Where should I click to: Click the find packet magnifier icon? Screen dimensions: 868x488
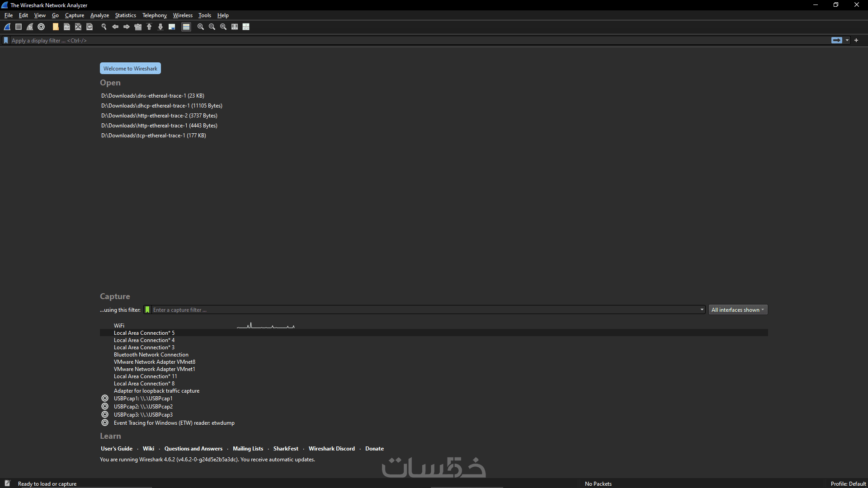104,27
